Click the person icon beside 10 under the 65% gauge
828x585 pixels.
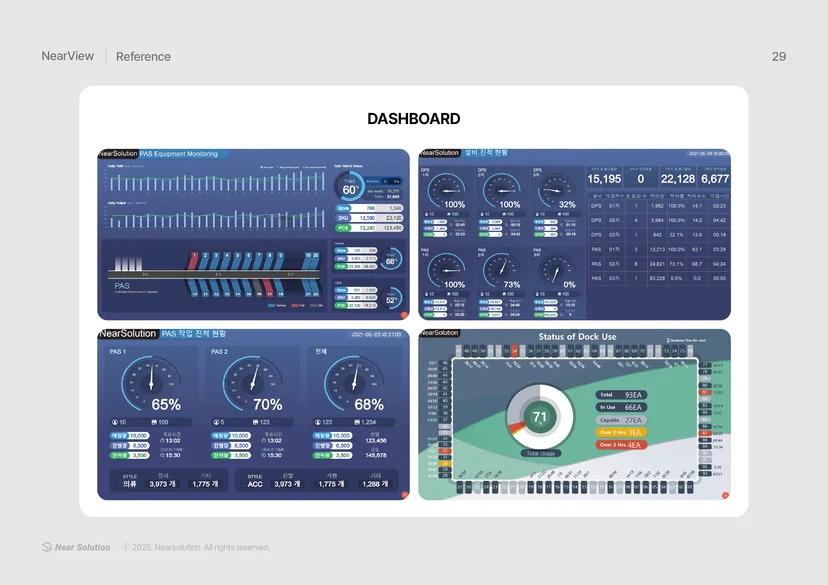pyautogui.click(x=115, y=422)
